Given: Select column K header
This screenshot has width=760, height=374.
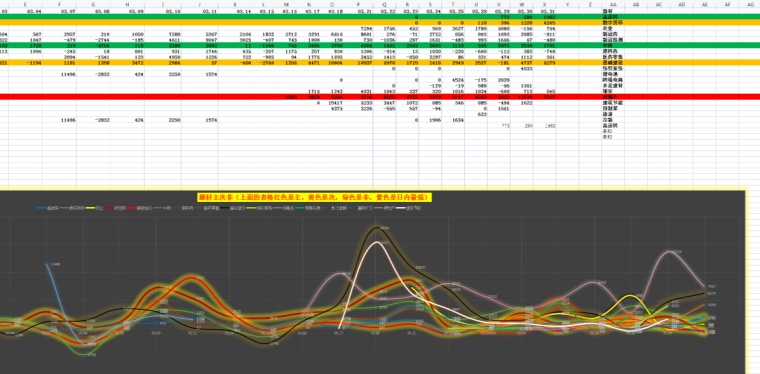Looking at the screenshot, I should 235,4.
